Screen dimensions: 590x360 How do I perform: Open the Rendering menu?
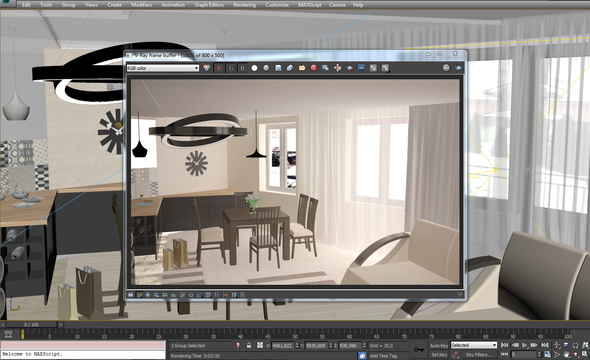click(244, 5)
